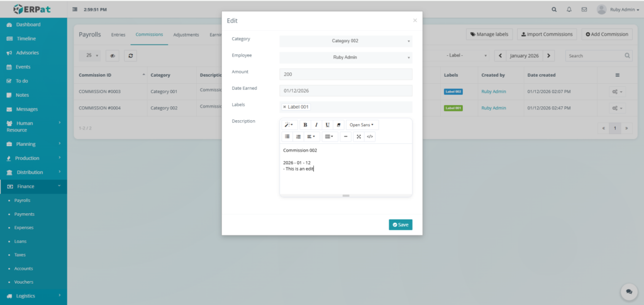Switch to the Entries tab
The image size is (644, 305).
click(x=118, y=35)
